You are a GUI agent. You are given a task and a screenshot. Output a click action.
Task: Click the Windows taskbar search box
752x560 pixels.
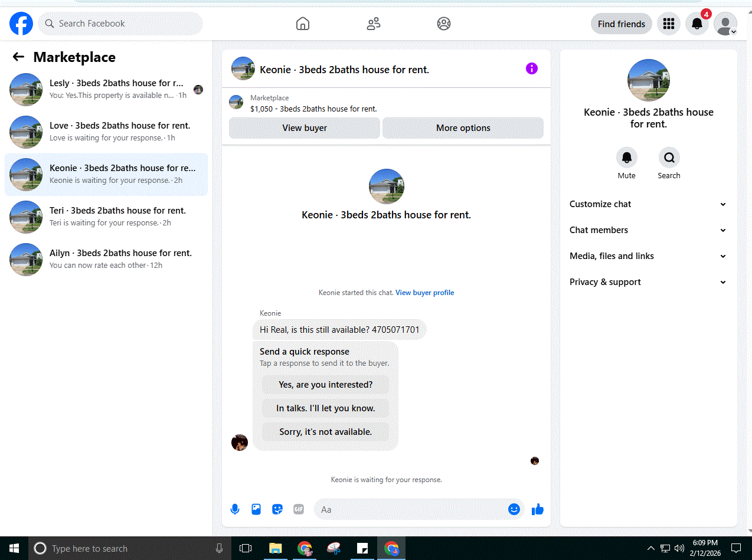pos(129,548)
